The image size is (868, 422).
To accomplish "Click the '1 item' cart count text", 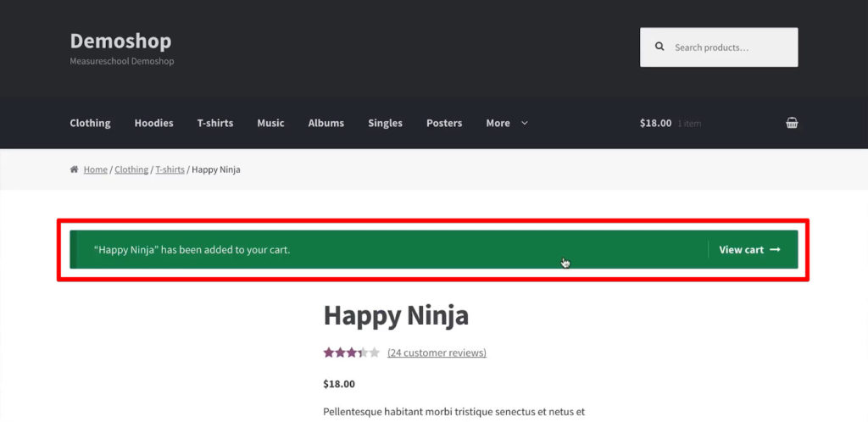I will pyautogui.click(x=689, y=124).
